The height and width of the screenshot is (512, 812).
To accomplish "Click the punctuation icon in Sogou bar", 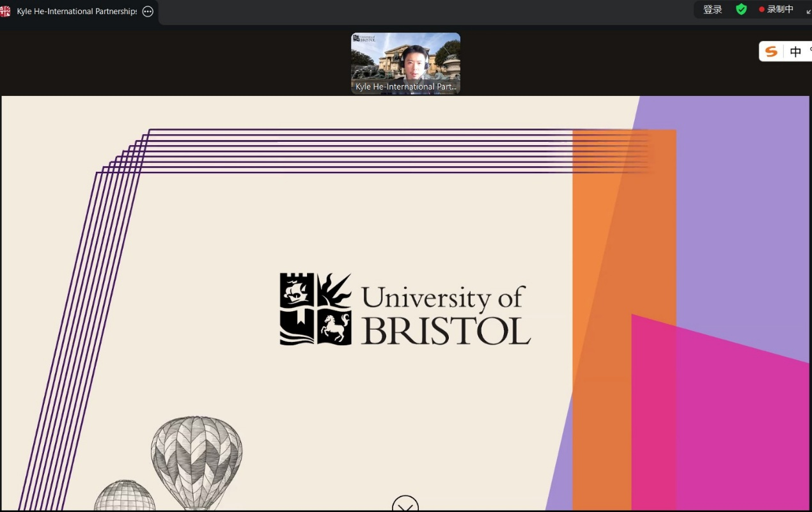I will point(809,52).
